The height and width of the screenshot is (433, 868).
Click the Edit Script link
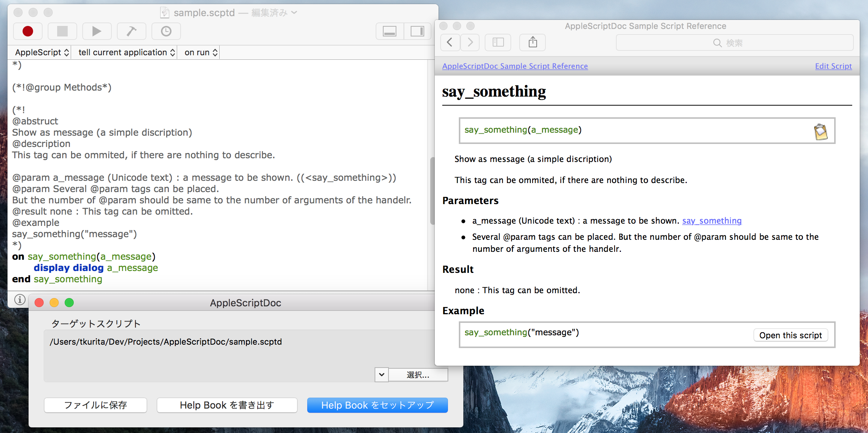pyautogui.click(x=833, y=66)
